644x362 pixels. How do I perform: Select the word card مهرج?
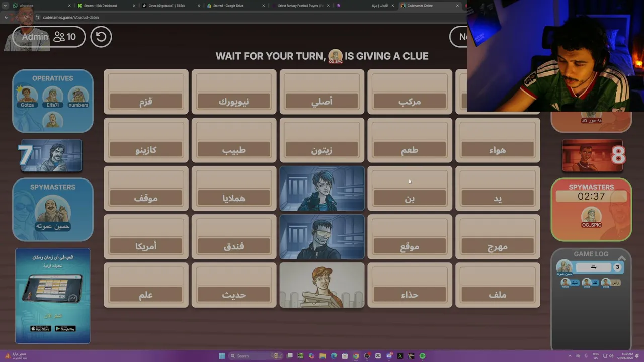point(498,237)
